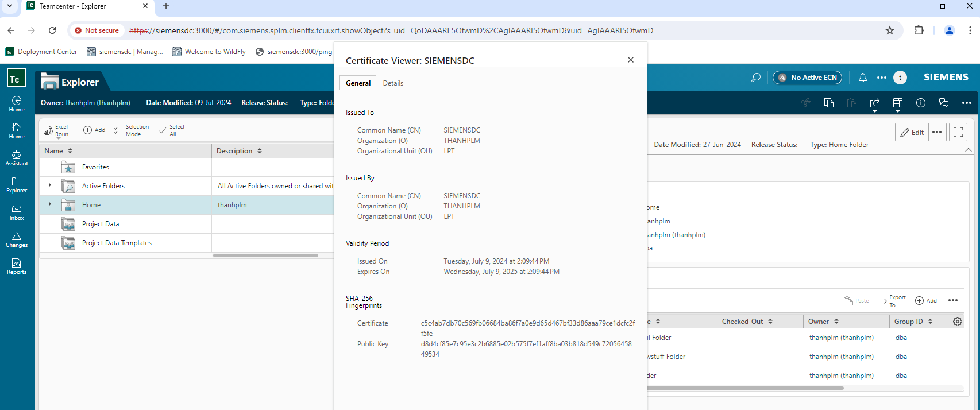Open Reports in the sidebar
980x410 pixels.
pyautogui.click(x=17, y=266)
